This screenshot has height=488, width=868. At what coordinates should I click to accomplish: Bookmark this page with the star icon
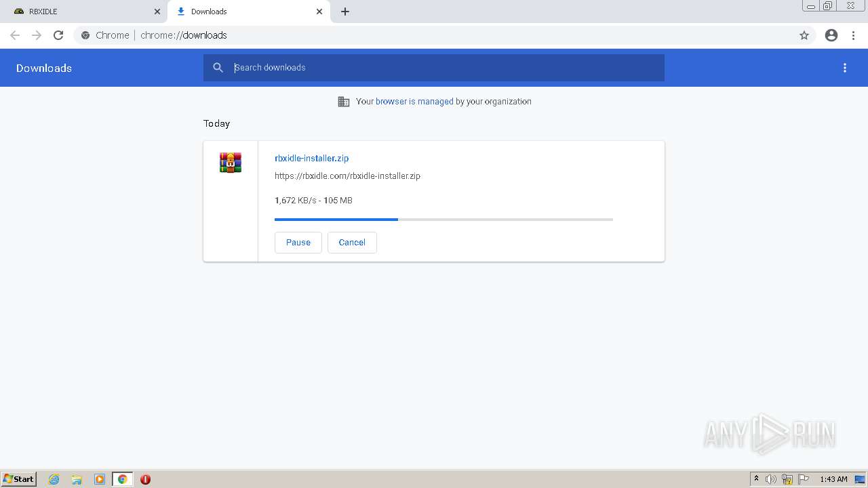pyautogui.click(x=804, y=35)
